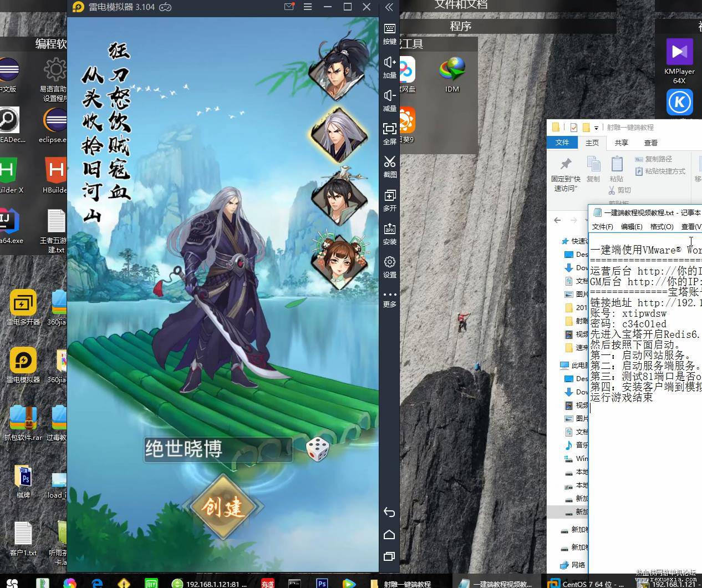The image size is (702, 588).
Task: Click the 复制 copy button in ribbon
Action: coord(593,169)
